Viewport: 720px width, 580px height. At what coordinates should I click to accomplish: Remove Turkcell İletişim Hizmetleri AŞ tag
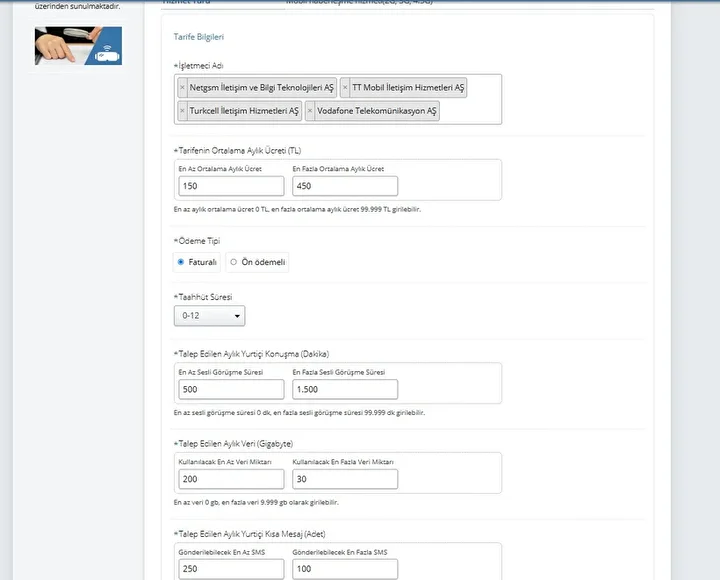pyautogui.click(x=182, y=111)
